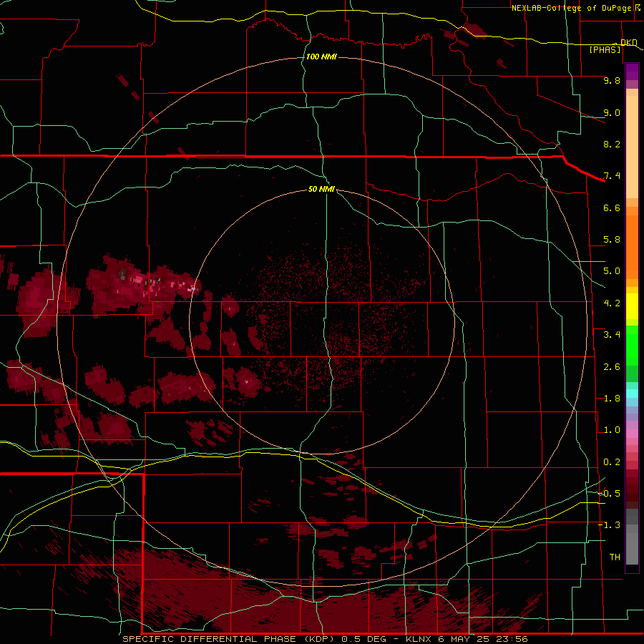This screenshot has height=644, width=644.
Task: Click the 5.8 scale value
Action: coord(612,240)
